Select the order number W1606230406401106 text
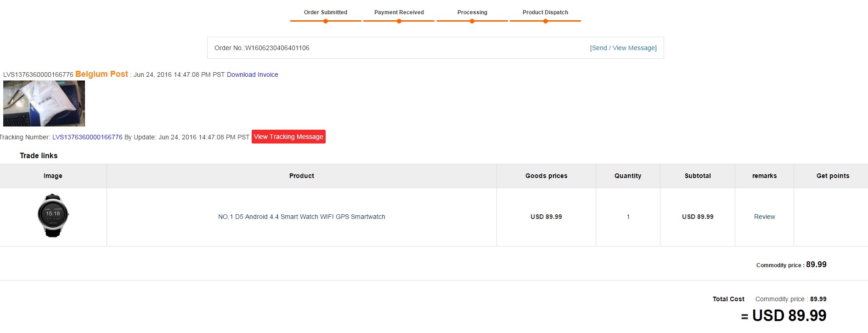 (277, 48)
